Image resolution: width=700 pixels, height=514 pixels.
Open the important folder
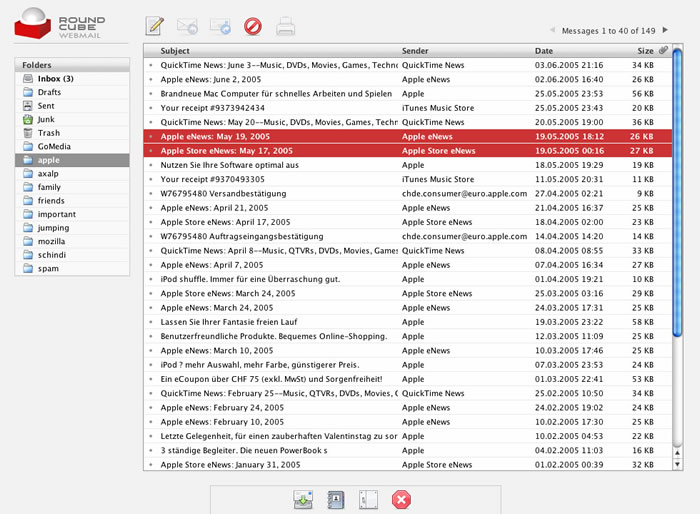coord(72,214)
